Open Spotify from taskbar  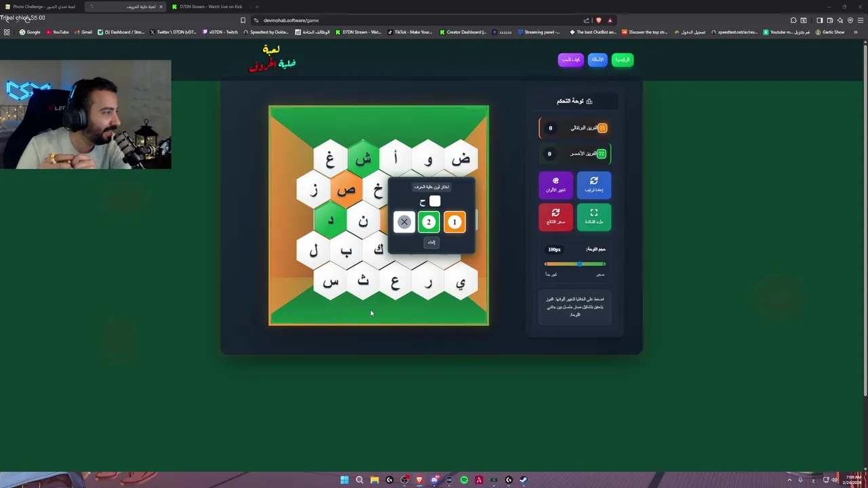(464, 480)
